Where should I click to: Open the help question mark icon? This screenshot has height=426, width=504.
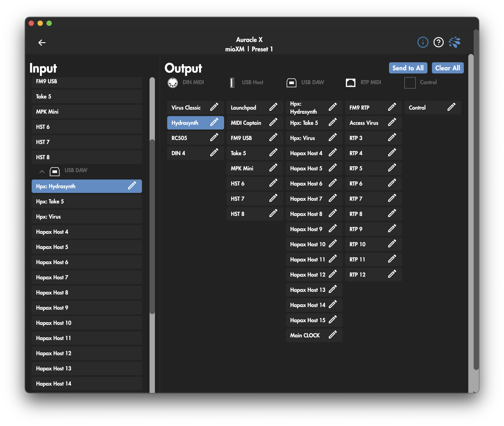(438, 42)
